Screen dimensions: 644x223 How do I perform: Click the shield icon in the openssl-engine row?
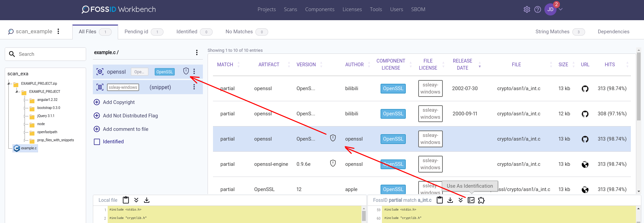coord(333,163)
